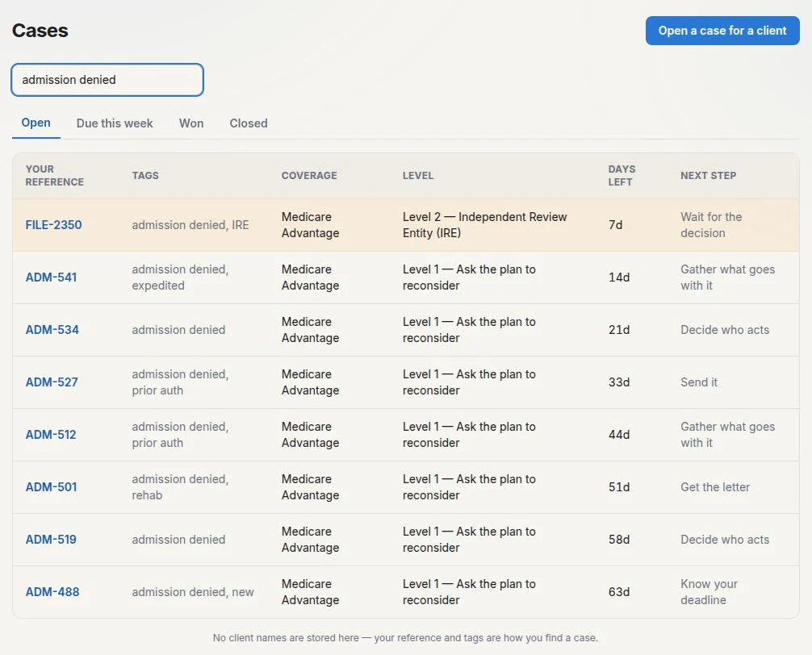
Task: Open case FILE-2350
Action: (x=53, y=225)
